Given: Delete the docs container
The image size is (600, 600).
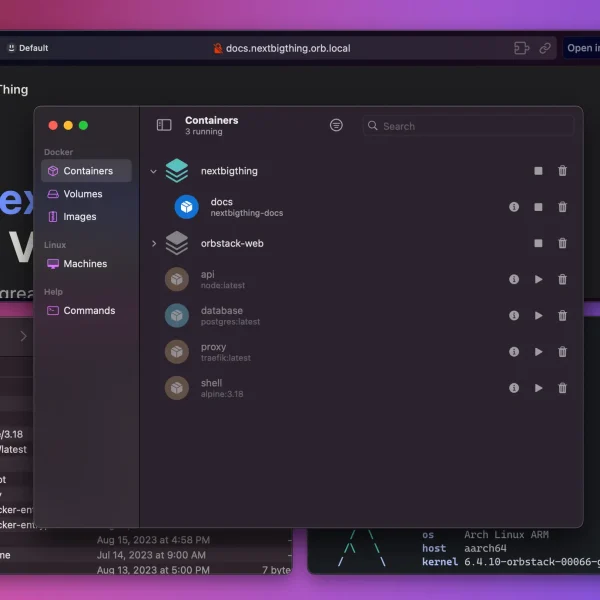Looking at the screenshot, I should click(562, 207).
